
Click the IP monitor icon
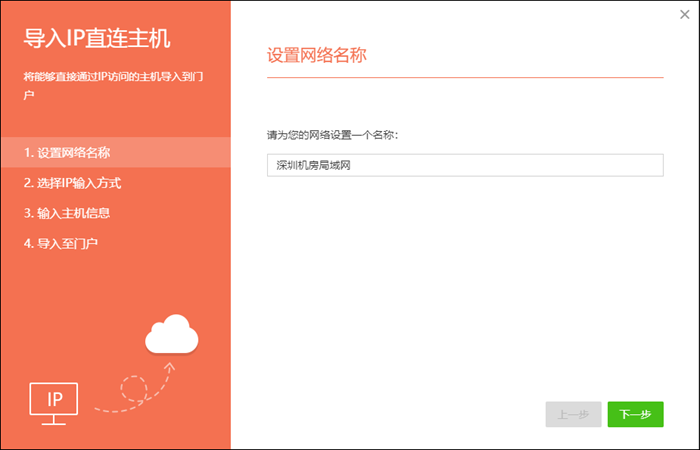coord(55,403)
